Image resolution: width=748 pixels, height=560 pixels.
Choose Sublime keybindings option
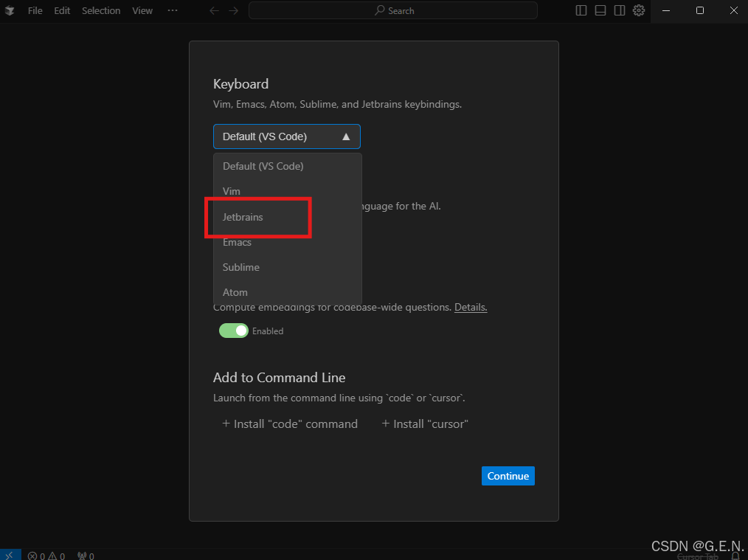tap(287, 267)
